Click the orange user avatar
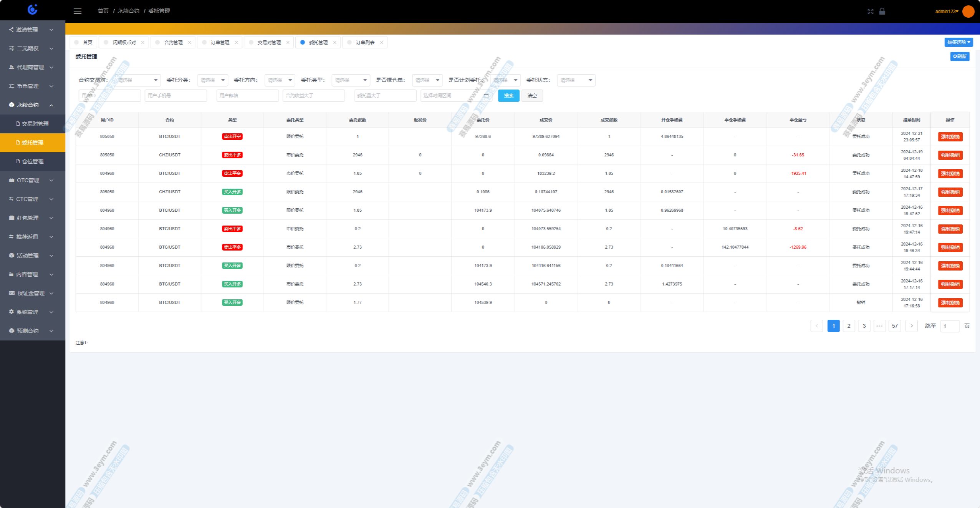980x508 pixels. click(968, 12)
